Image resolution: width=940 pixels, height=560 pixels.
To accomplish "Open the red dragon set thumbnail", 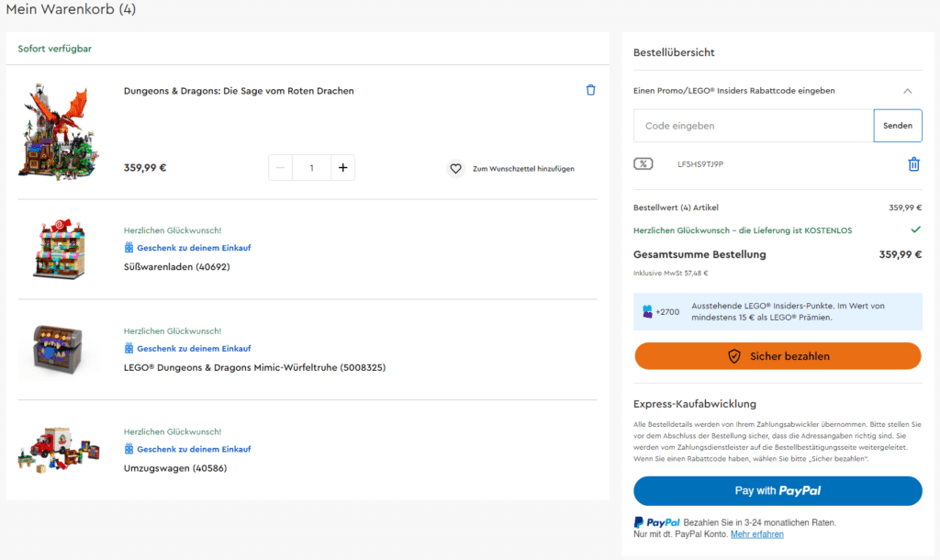I will [x=59, y=132].
